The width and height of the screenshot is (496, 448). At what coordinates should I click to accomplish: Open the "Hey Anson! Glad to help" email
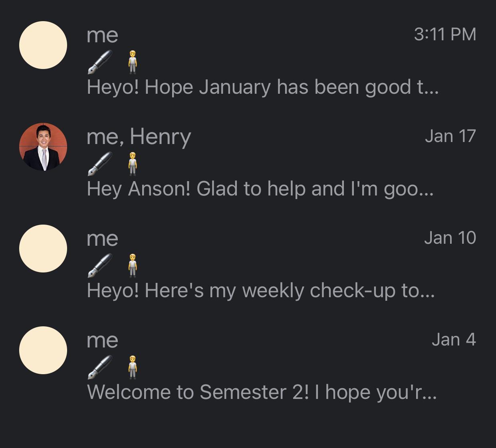tap(260, 189)
